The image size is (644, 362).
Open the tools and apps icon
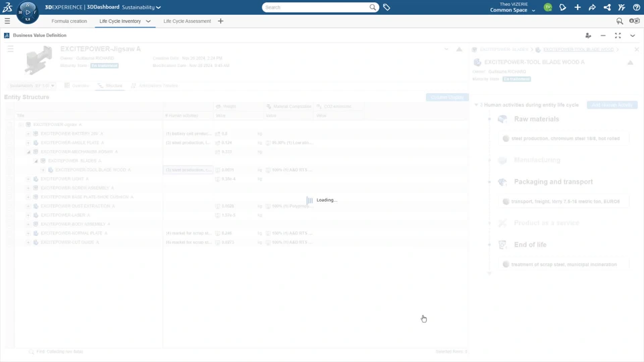pos(622,7)
